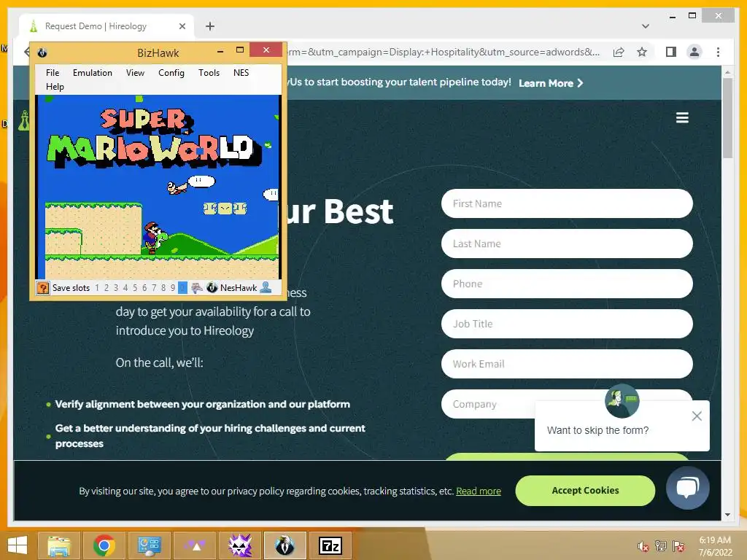
Task: Open the Config menu in BizHawk
Action: pyautogui.click(x=171, y=73)
